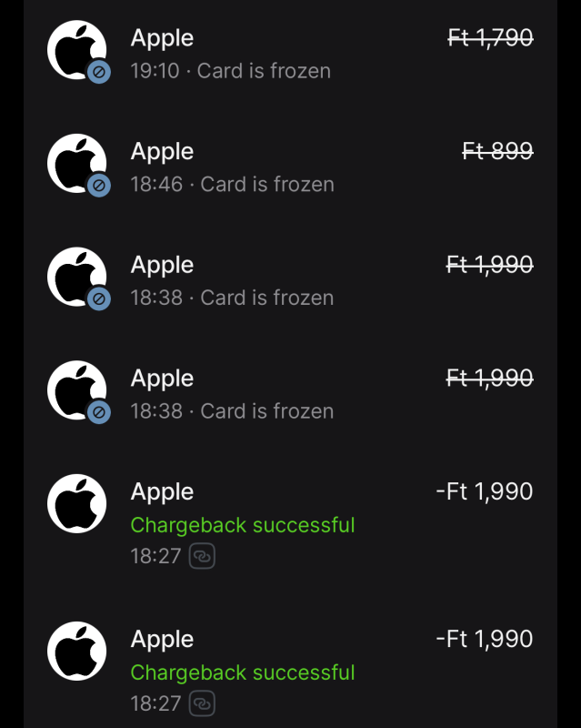
Task: Open the link icon on the bottom 18:27 chargeback
Action: (x=202, y=703)
